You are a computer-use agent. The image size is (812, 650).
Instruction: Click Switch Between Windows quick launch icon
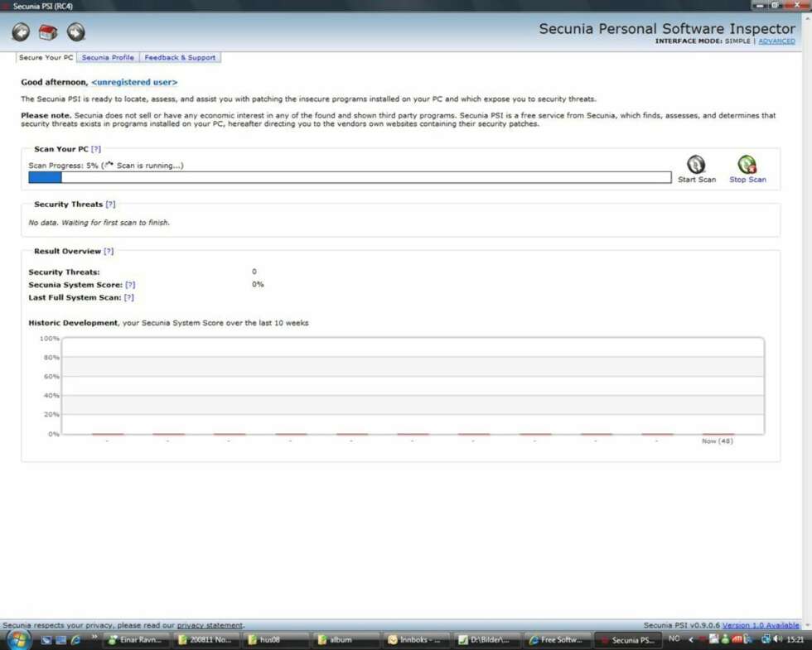click(x=61, y=639)
